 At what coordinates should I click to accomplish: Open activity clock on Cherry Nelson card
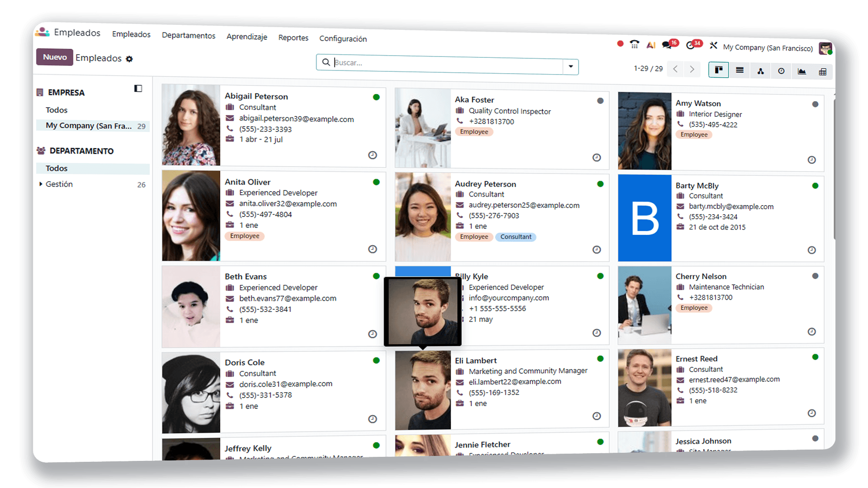(812, 332)
